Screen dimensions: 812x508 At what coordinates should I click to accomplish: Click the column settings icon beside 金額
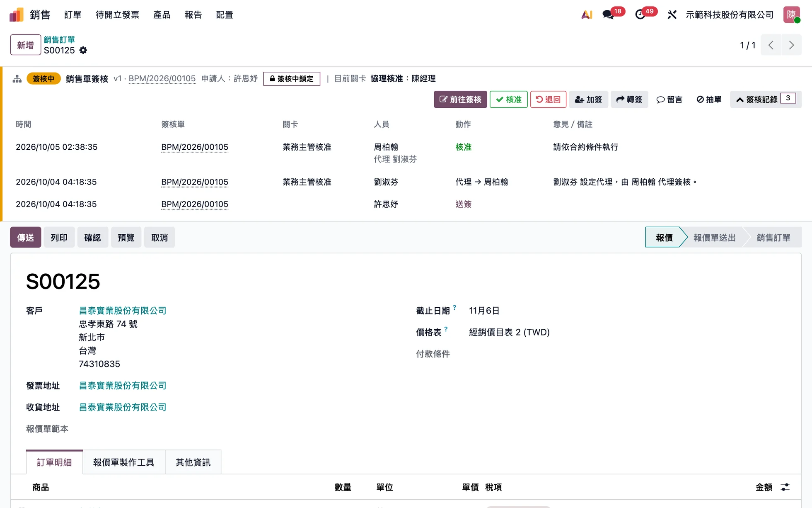point(785,487)
